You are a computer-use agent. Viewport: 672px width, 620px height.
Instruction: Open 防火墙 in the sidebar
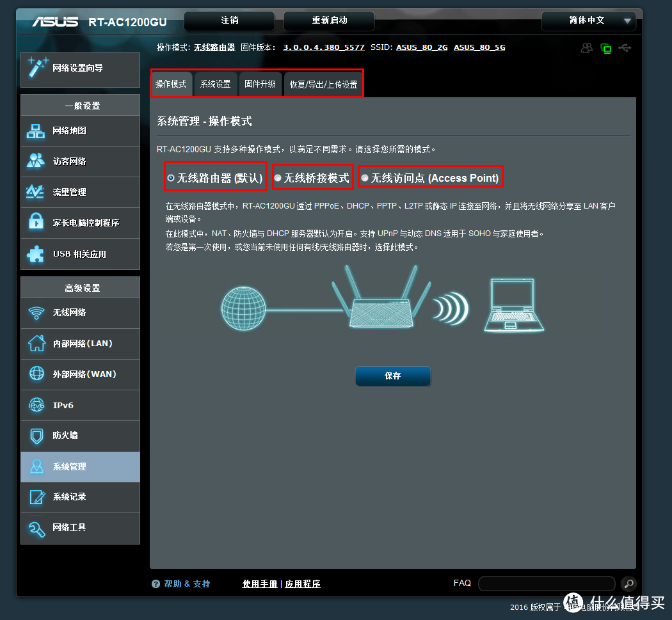(80, 436)
